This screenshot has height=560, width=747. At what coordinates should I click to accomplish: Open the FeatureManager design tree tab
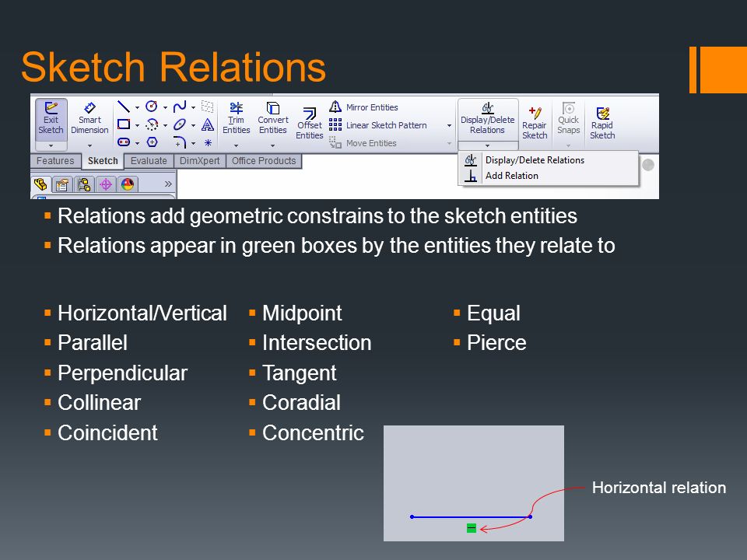pos(41,184)
